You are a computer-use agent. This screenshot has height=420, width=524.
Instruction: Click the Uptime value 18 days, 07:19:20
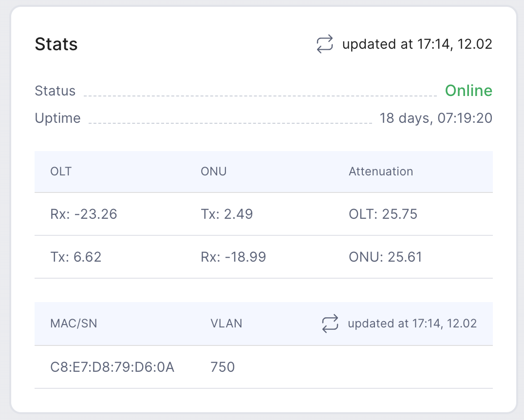[436, 118]
